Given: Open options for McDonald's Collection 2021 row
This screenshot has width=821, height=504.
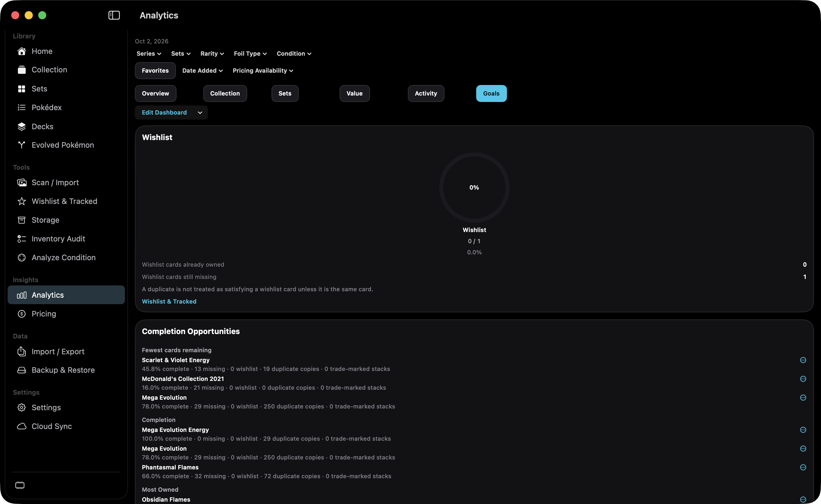Looking at the screenshot, I should [803, 379].
